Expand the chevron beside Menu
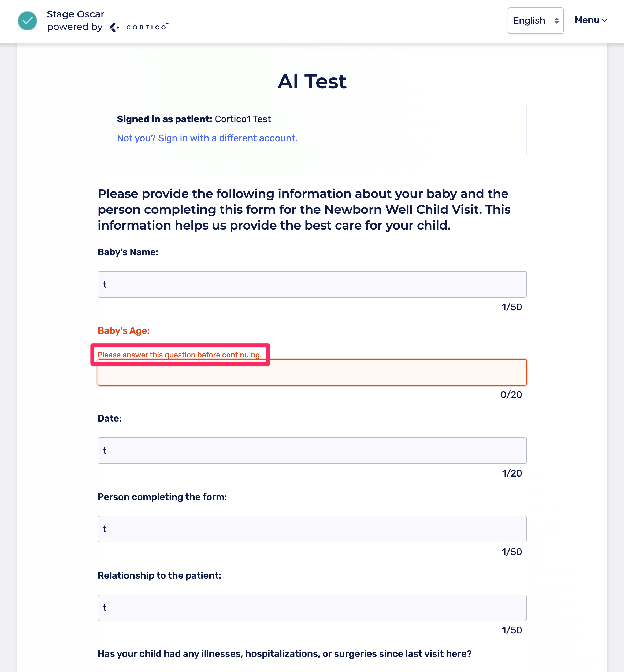This screenshot has height=672, width=624. (x=604, y=21)
